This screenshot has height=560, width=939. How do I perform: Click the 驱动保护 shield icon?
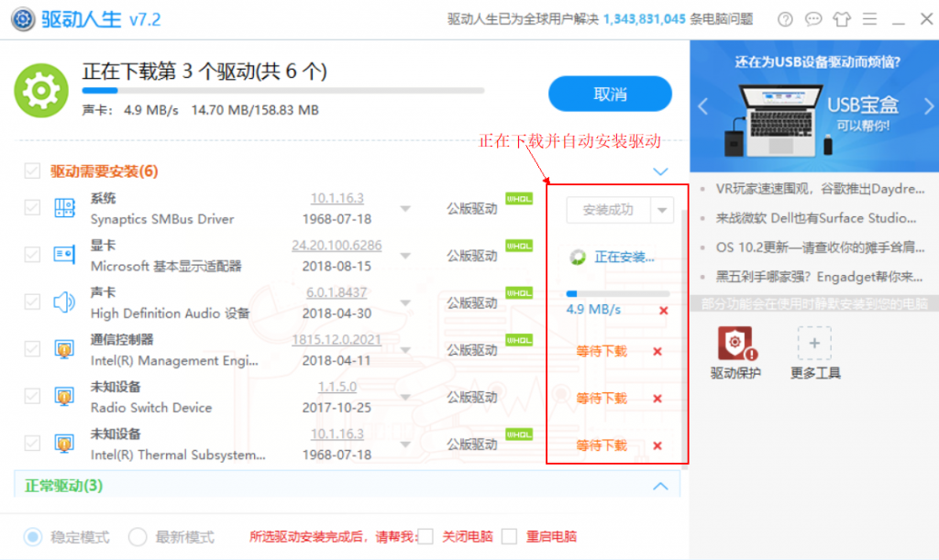(x=735, y=344)
